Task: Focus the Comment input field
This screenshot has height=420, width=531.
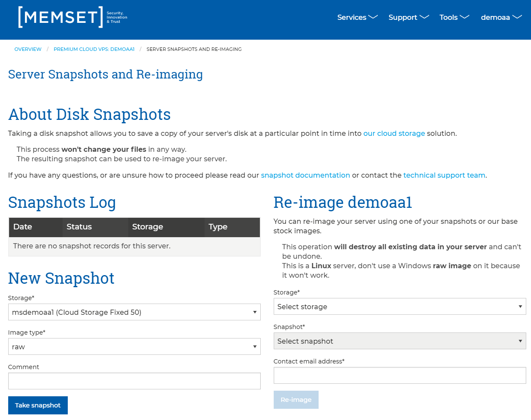Action: point(134,381)
